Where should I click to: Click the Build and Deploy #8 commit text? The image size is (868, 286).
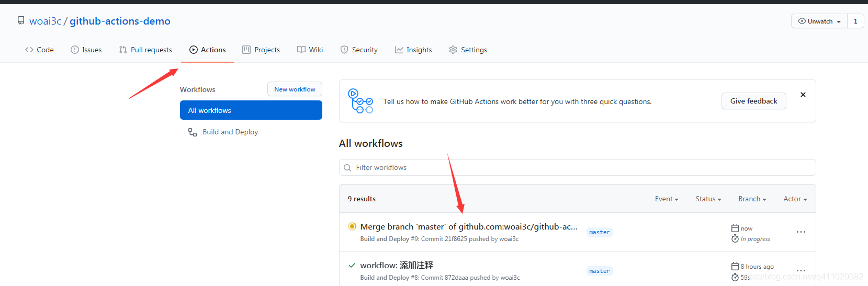(x=440, y=278)
